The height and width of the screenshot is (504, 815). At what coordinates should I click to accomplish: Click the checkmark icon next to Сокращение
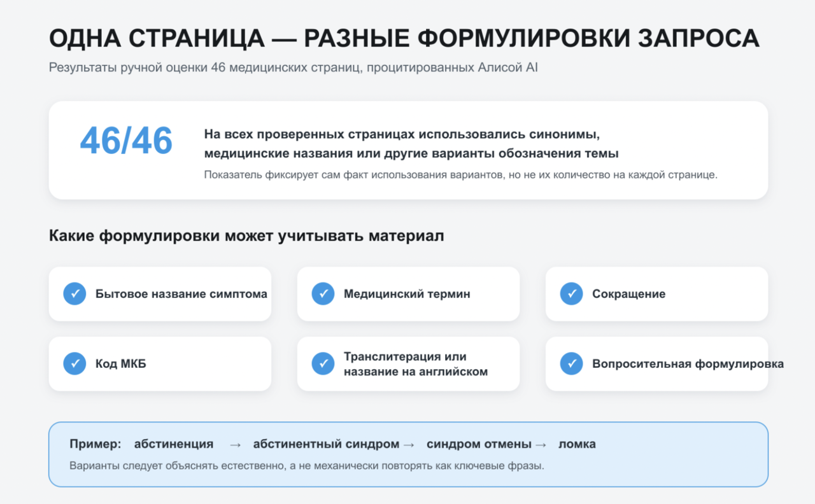571,294
